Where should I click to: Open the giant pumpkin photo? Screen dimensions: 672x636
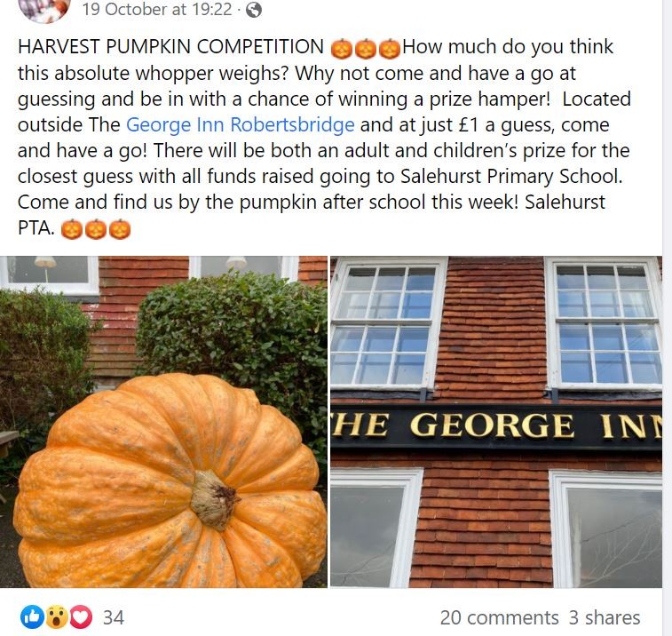[x=163, y=422]
